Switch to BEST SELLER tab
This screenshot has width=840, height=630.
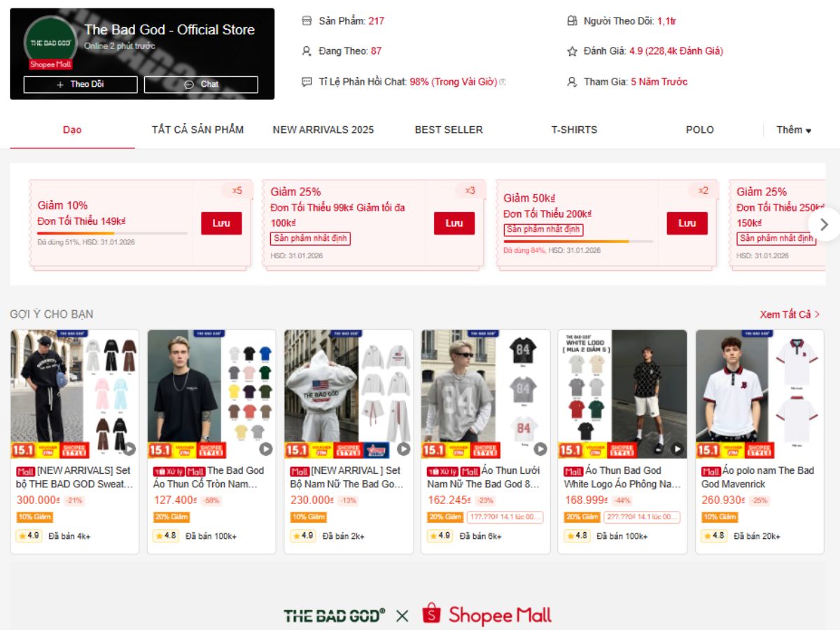449,129
